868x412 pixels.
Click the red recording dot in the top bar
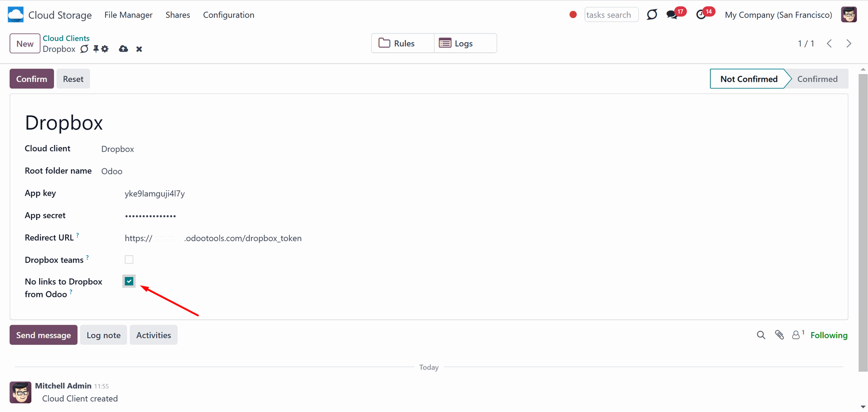[x=573, y=14]
